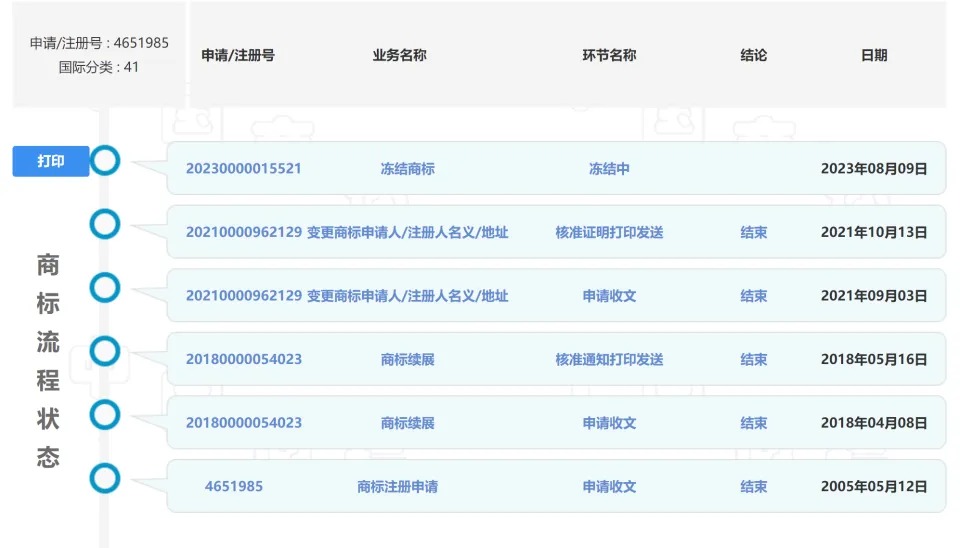Click the 环节名称 column header
This screenshot has width=960, height=548.
[609, 56]
